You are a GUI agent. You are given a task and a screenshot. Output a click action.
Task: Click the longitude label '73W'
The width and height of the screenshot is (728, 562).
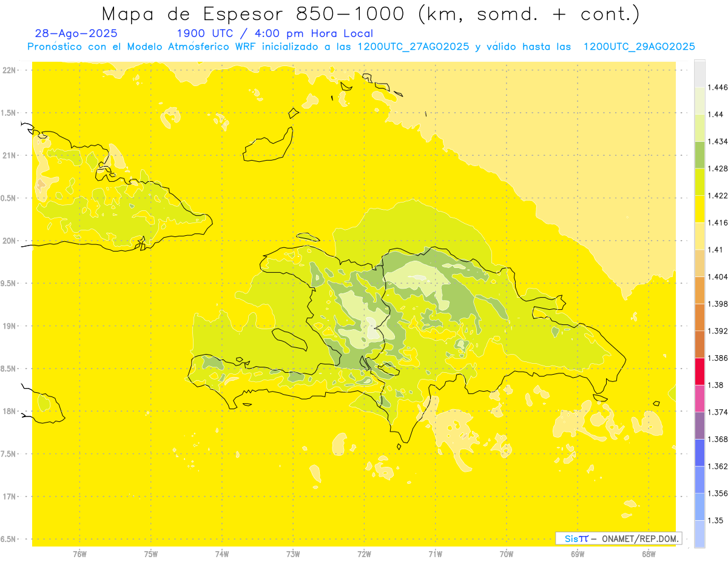pyautogui.click(x=293, y=554)
